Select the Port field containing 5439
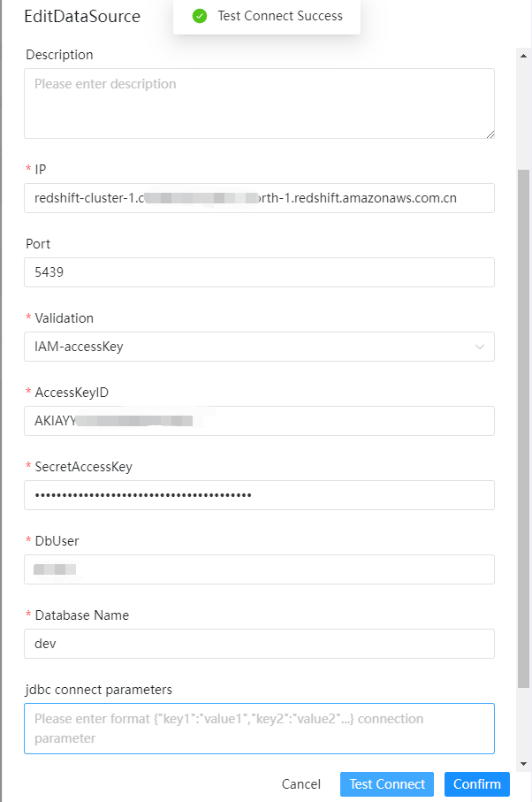Image resolution: width=532 pixels, height=802 pixels. coord(259,272)
